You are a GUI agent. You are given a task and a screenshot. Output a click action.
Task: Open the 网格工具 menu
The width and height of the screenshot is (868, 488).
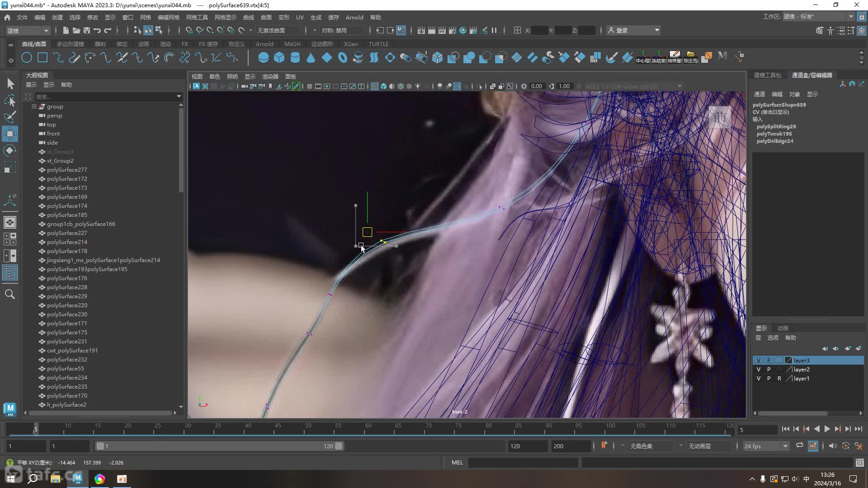pyautogui.click(x=197, y=17)
